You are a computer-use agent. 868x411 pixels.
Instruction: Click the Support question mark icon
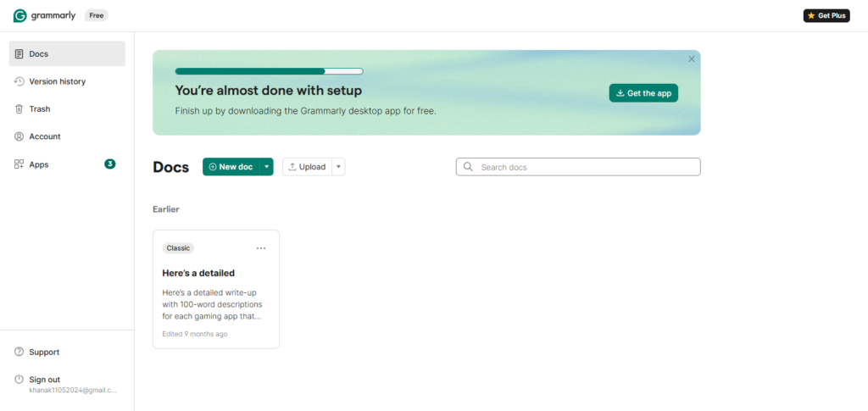point(19,352)
